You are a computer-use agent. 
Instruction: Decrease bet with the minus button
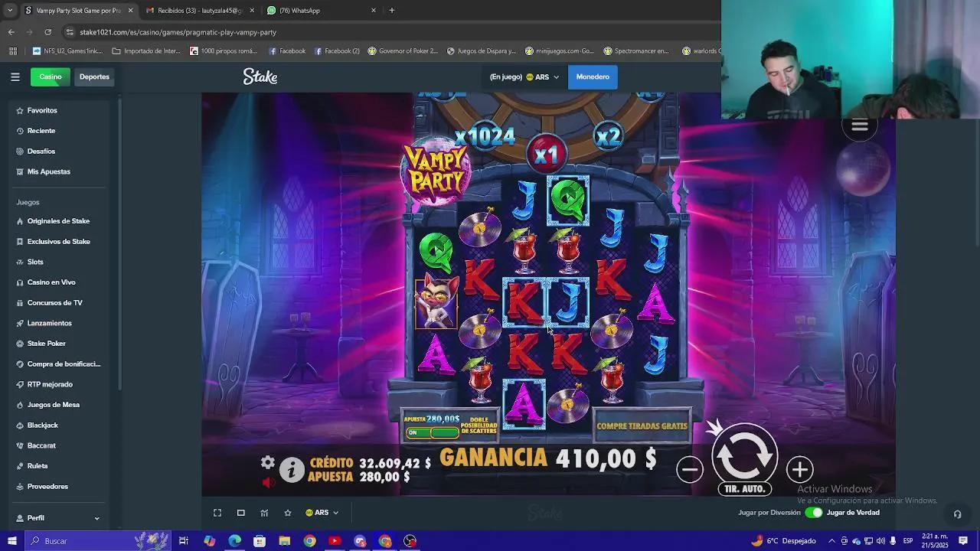click(690, 470)
